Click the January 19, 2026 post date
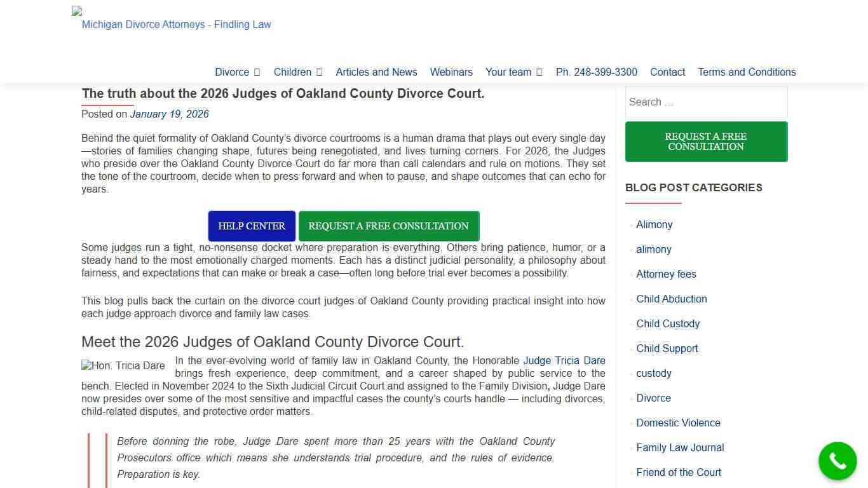868x488 pixels. (169, 114)
